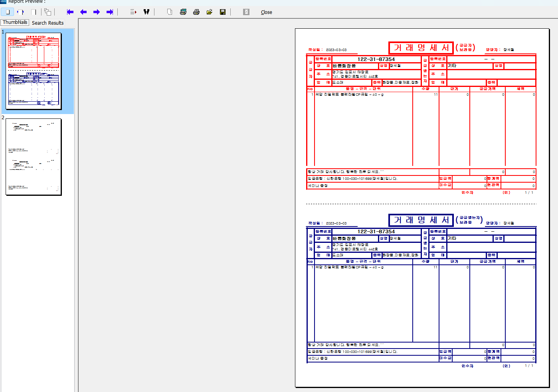
Task: Select the whole page view button
Action: coord(8,12)
